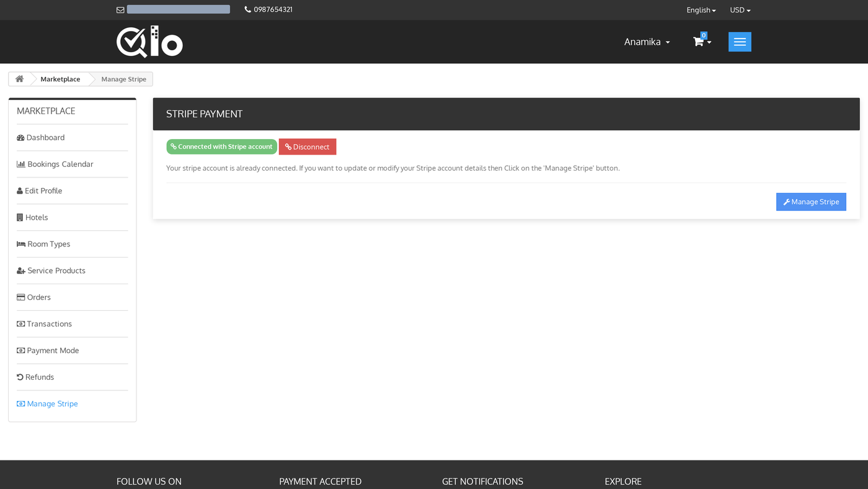868x489 pixels.
Task: Click the Edit Profile user icon
Action: [x=20, y=191]
